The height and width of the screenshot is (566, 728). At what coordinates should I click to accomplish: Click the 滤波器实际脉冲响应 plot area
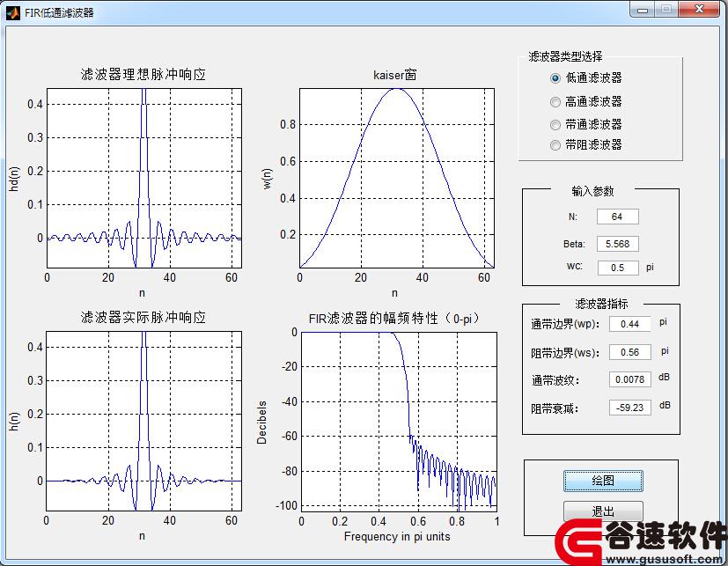[144, 421]
